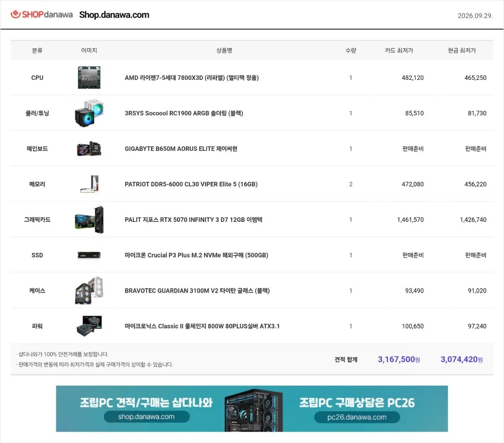The height and width of the screenshot is (443, 504).
Task: Open AMD 라이젠7-5세대 7800X3D product name
Action: (192, 78)
